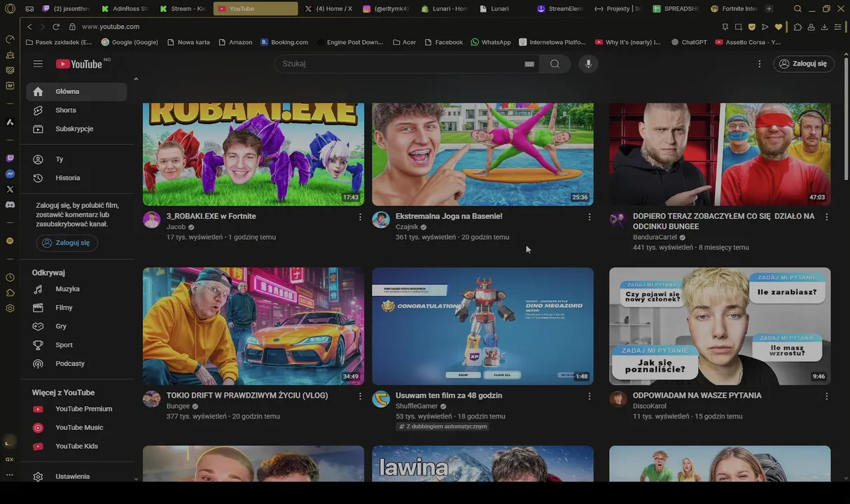Open Podcasty in the sidebar
Image resolution: width=850 pixels, height=504 pixels.
pyautogui.click(x=77, y=363)
